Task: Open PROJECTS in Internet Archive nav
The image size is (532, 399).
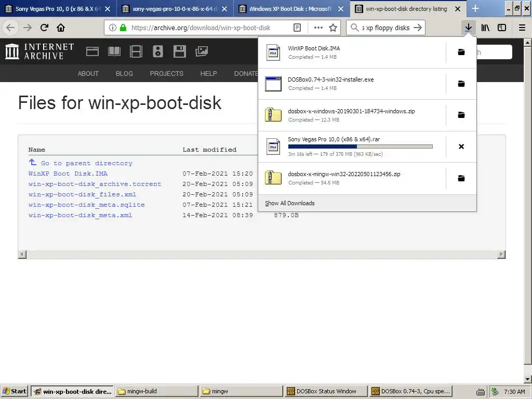Action: click(x=167, y=74)
